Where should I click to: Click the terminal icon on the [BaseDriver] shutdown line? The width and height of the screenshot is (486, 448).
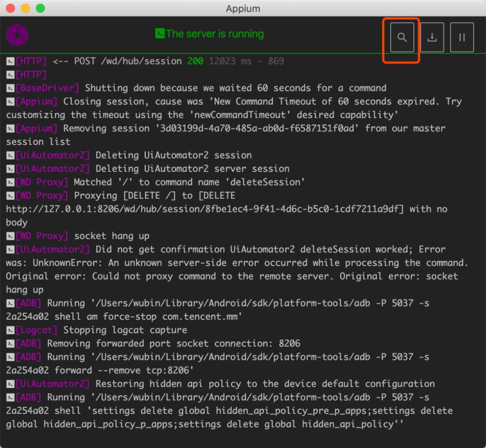click(x=10, y=88)
